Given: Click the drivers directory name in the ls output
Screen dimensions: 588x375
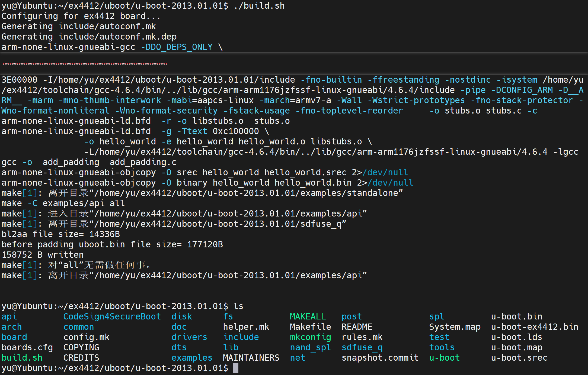Looking at the screenshot, I should (189, 337).
